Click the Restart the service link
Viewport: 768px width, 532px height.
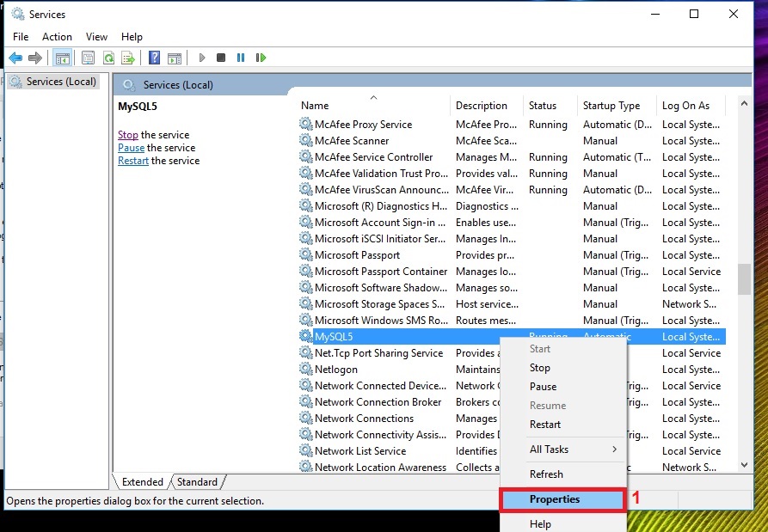(x=133, y=161)
